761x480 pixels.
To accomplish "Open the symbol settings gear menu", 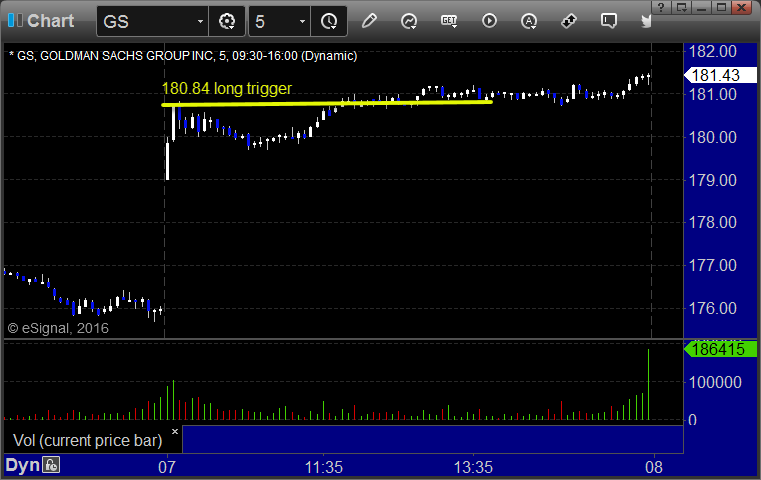I will point(227,21).
